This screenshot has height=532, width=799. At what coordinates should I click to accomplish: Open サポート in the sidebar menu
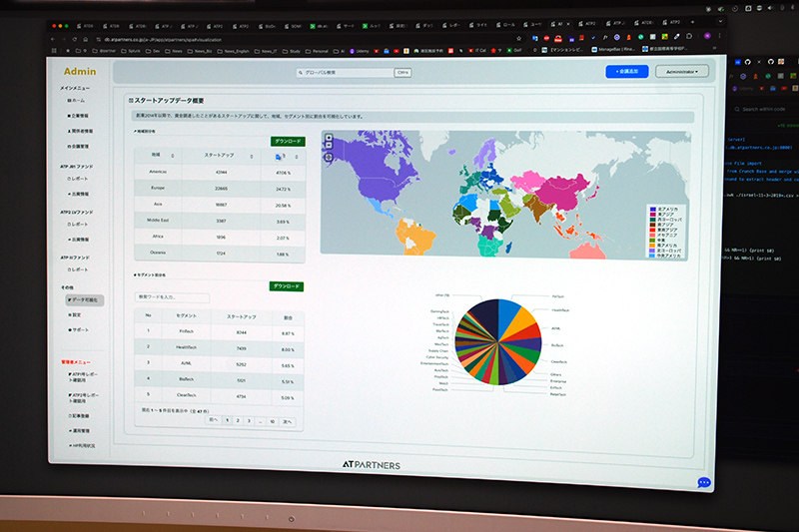coord(78,329)
